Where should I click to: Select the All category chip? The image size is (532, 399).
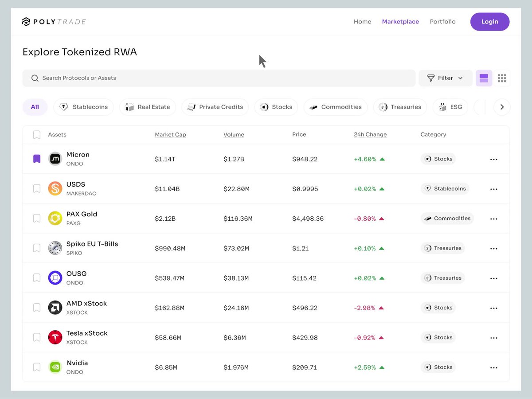(x=35, y=107)
